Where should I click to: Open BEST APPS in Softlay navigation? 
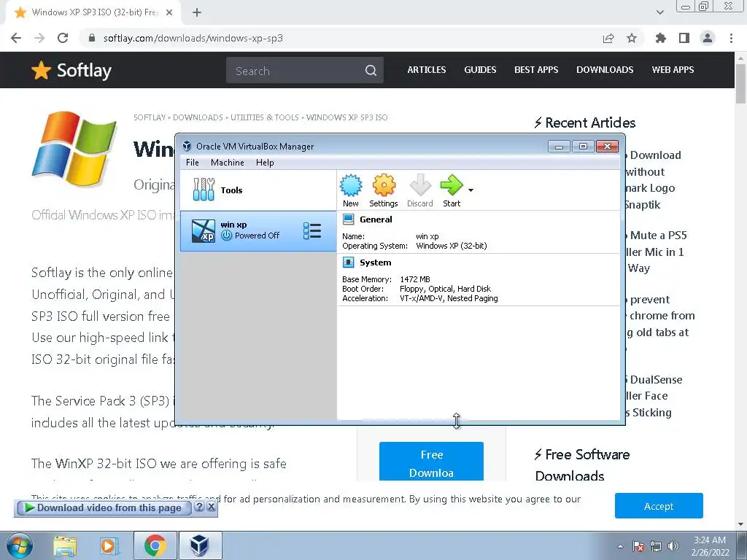click(536, 69)
